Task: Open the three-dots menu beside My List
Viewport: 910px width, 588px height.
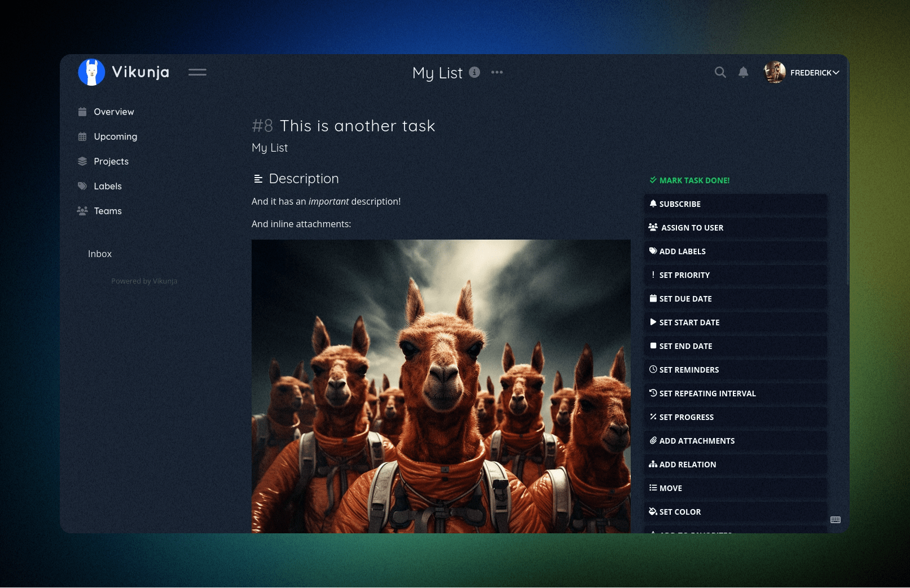Action: pos(497,72)
